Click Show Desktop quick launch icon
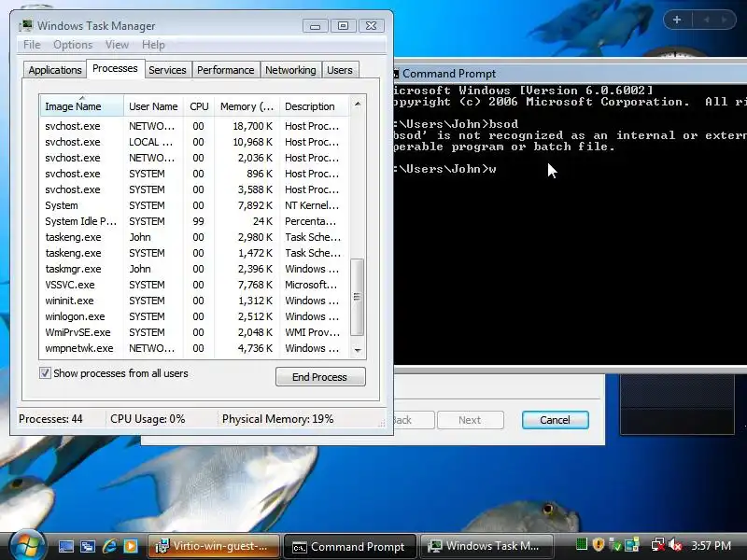The image size is (747, 560). pyautogui.click(x=65, y=546)
